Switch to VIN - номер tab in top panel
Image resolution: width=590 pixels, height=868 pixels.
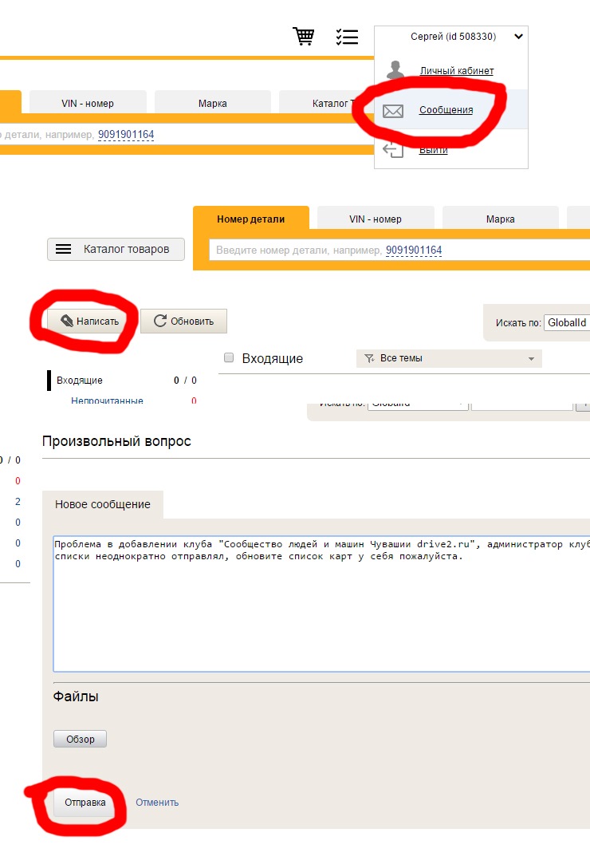click(x=88, y=103)
